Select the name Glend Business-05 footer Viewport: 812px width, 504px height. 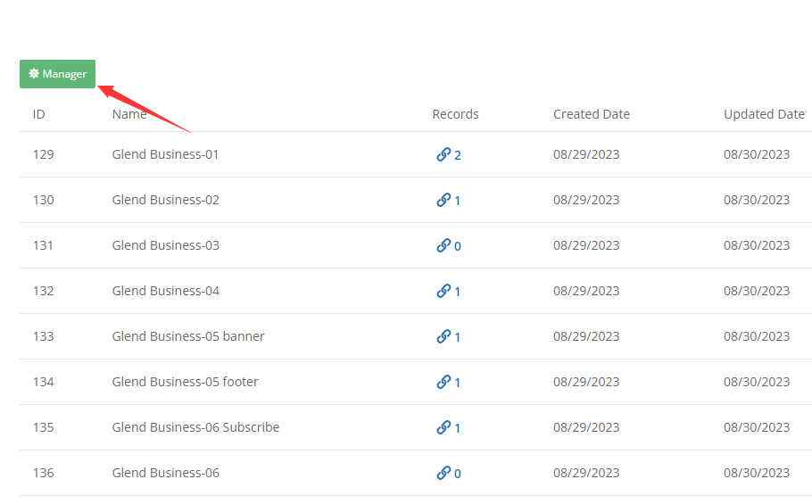click(185, 382)
